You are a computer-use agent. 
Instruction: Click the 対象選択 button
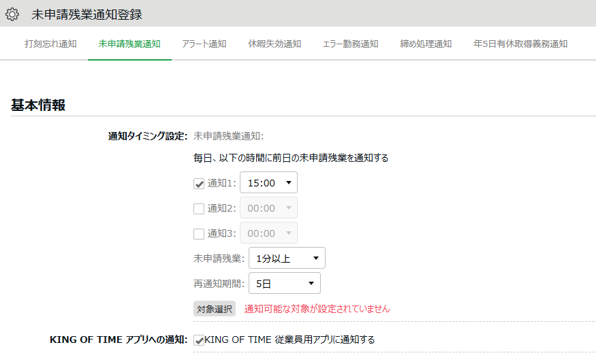pyautogui.click(x=215, y=309)
